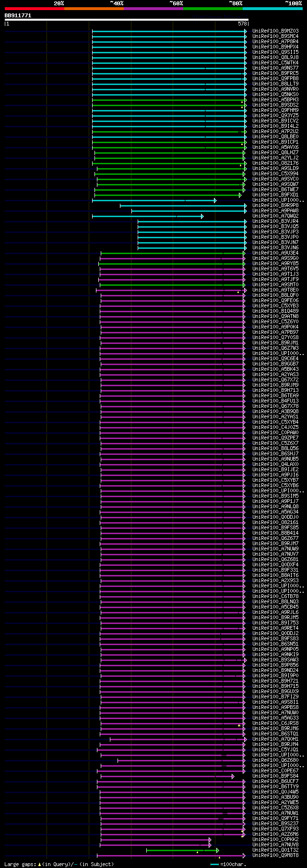Open hit UniRef100_A9T8E0
This screenshot has width=307, height=868.
coord(275,290)
